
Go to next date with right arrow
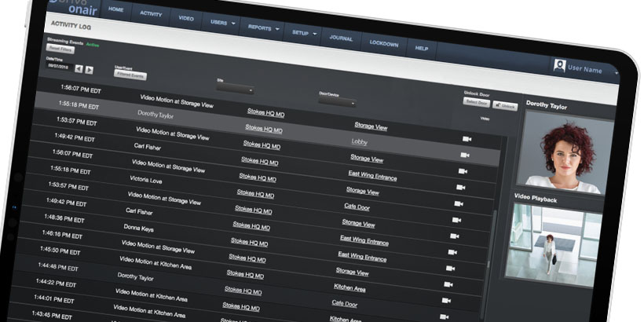pos(89,71)
